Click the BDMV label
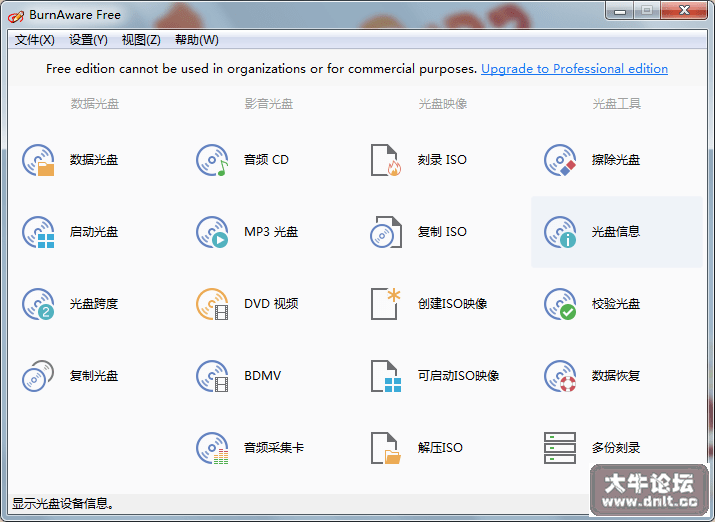715x522 pixels. click(263, 376)
